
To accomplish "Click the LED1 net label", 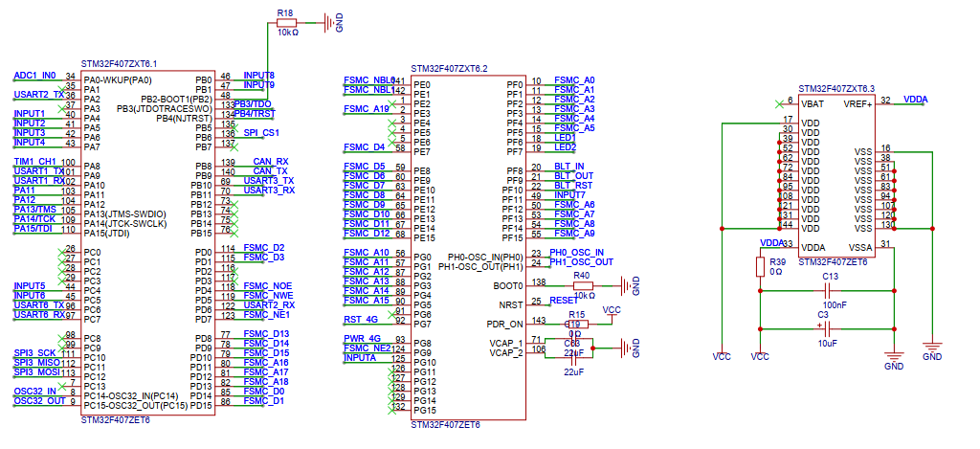I will pyautogui.click(x=565, y=137).
